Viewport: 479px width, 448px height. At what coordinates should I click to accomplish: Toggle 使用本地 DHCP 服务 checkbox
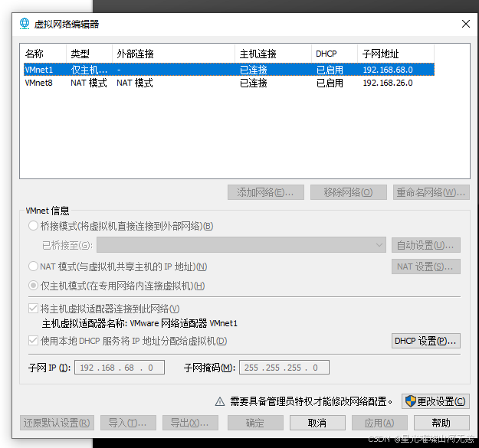click(33, 341)
